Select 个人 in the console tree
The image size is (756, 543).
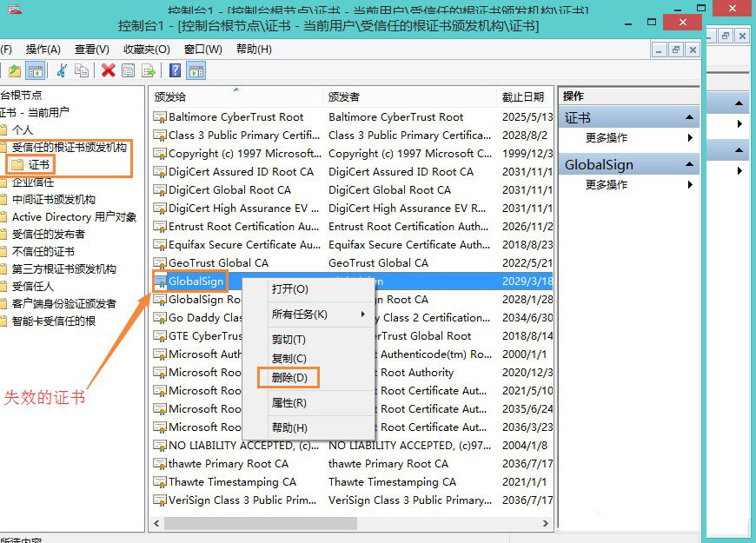point(23,130)
